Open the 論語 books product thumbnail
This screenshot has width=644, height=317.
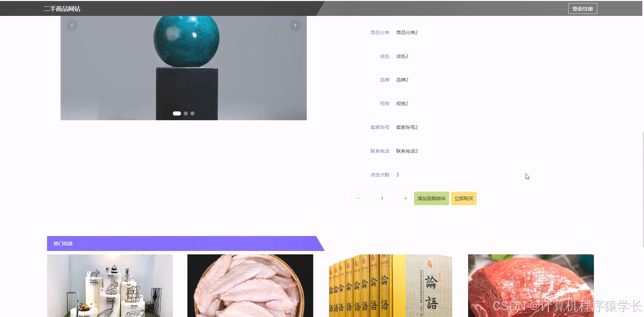coord(390,286)
